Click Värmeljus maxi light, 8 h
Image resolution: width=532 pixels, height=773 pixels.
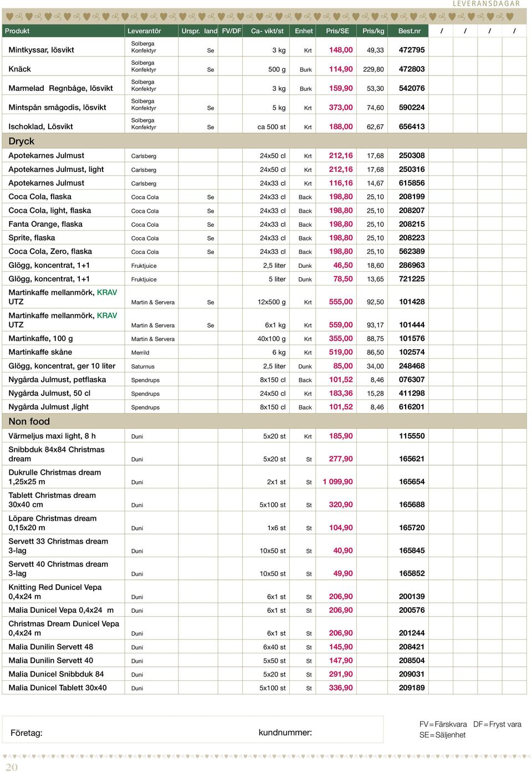pyautogui.click(x=52, y=436)
